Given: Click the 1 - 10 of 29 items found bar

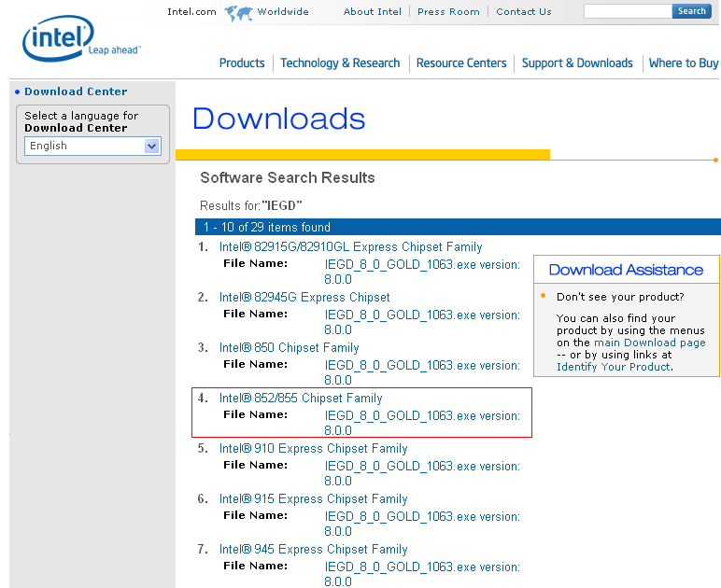Looking at the screenshot, I should pos(458,227).
